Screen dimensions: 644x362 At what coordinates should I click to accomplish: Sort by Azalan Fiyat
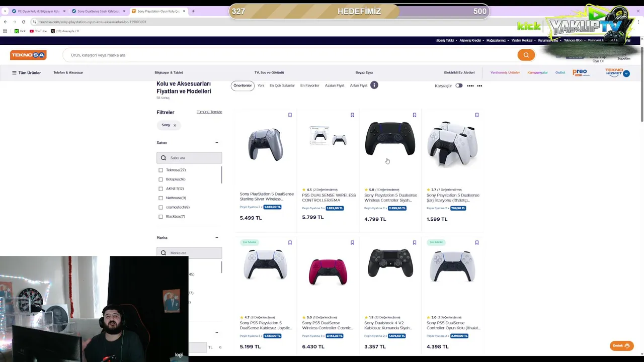pos(335,85)
